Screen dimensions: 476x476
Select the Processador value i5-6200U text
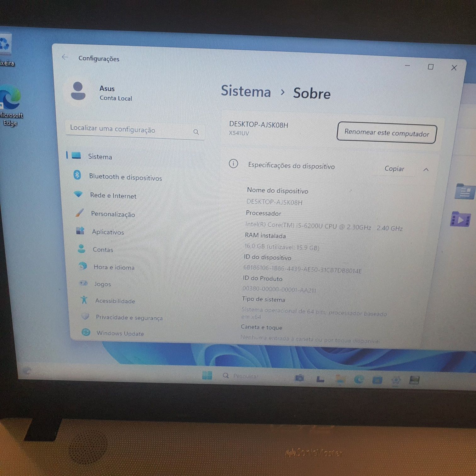(324, 226)
